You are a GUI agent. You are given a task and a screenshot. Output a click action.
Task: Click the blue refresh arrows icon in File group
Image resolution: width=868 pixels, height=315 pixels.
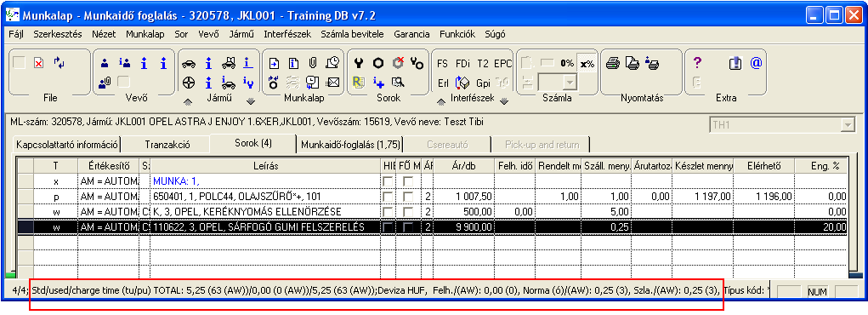(x=59, y=63)
